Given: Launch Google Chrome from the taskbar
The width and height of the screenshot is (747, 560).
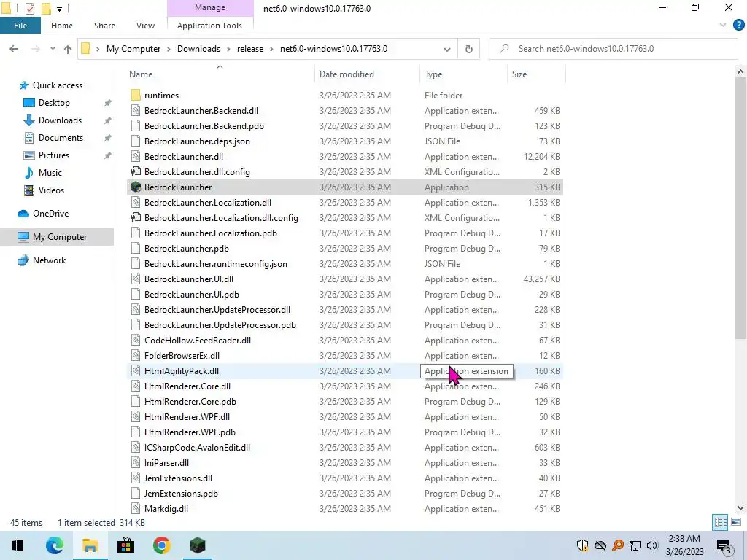Looking at the screenshot, I should (x=161, y=545).
